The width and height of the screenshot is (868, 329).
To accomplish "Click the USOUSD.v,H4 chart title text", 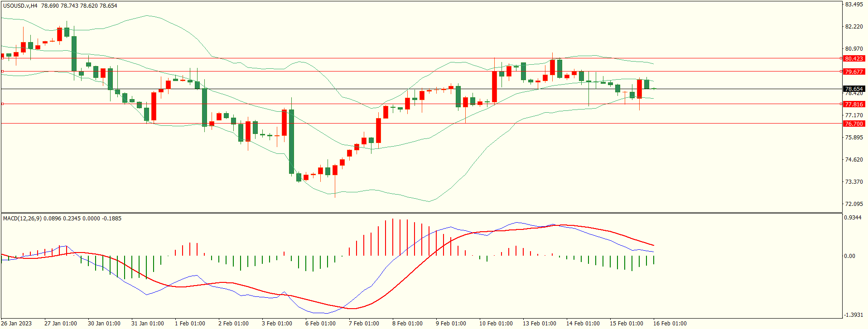I will click(20, 6).
